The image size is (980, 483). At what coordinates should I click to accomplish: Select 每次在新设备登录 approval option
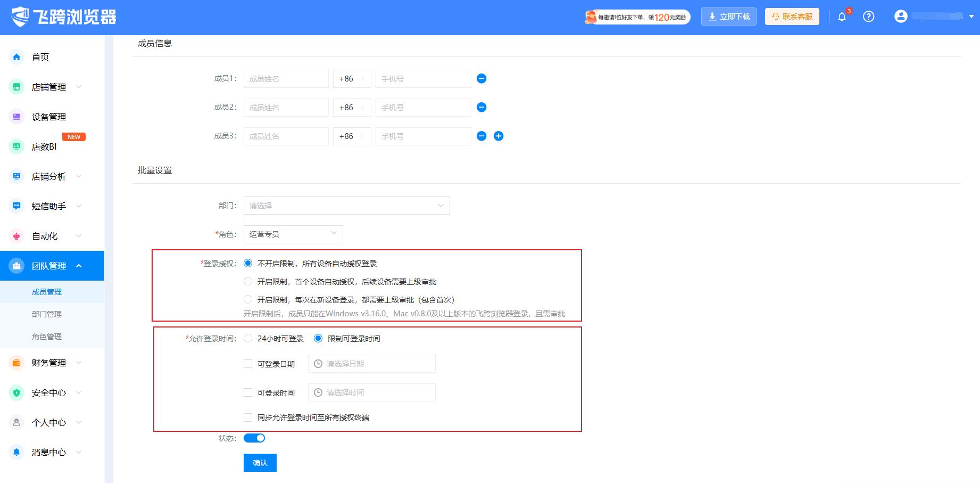coord(248,299)
